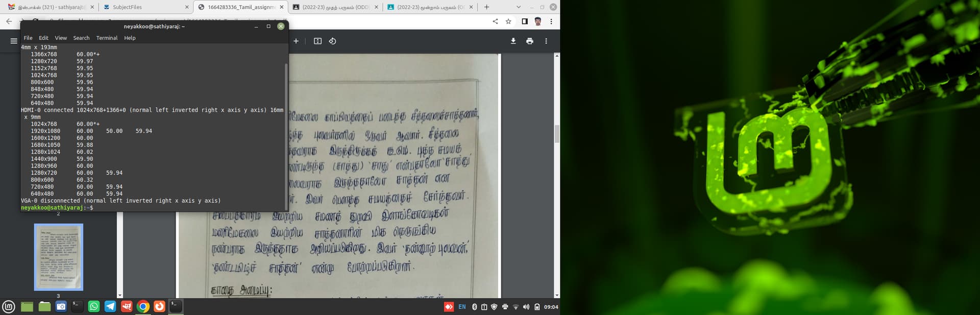Open the shield security tray icon
980x315 pixels.
[x=494, y=307]
